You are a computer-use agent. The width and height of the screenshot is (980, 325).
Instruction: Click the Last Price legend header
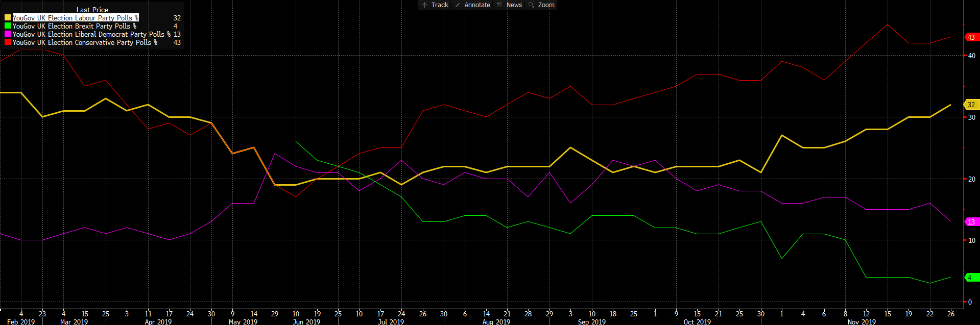(x=92, y=10)
